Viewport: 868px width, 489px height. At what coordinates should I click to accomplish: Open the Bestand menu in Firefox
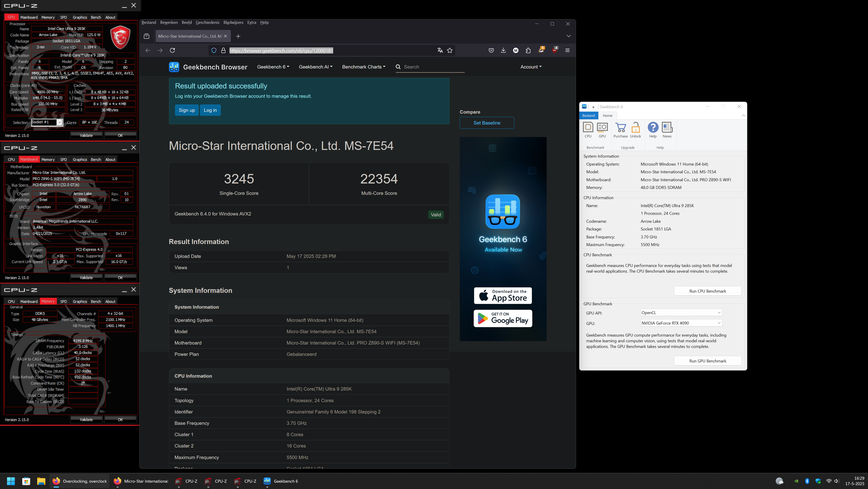[149, 23]
